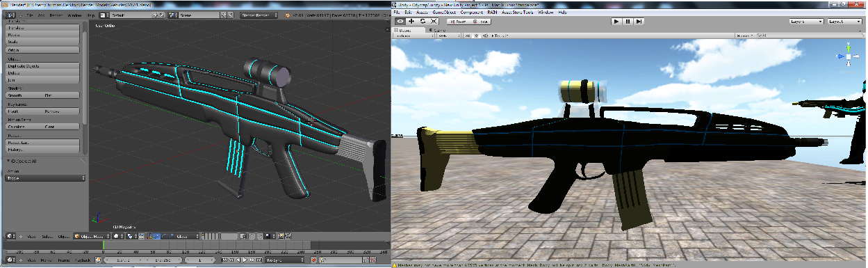Toggle Blender auto keyframe record button
The height and width of the screenshot is (268, 868).
pyautogui.click(x=313, y=260)
